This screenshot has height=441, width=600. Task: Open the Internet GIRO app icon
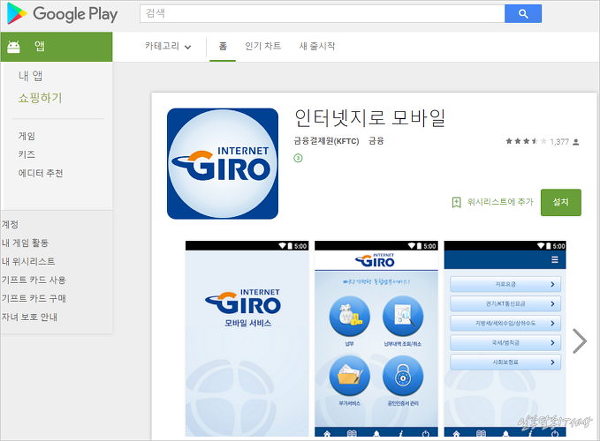pos(222,163)
